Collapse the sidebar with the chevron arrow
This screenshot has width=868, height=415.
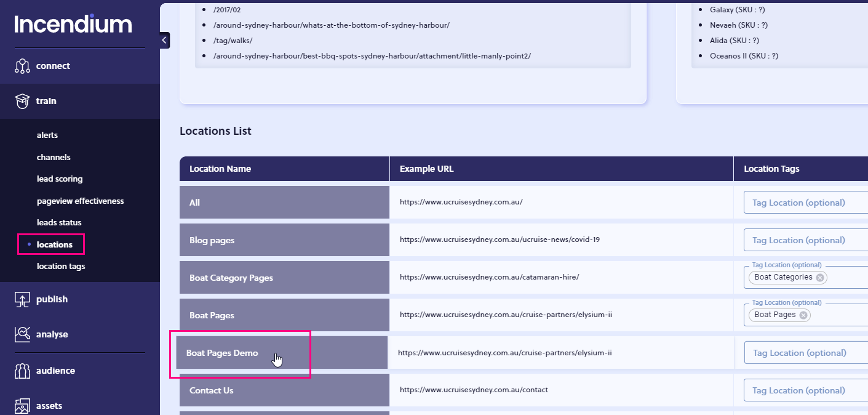(x=164, y=40)
